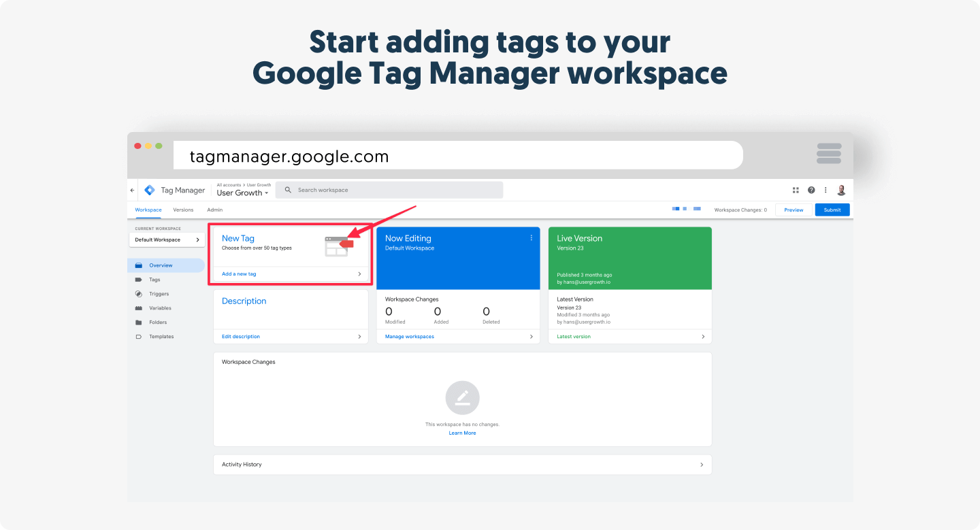The image size is (980, 530).
Task: Expand the Default Workspace selector
Action: pyautogui.click(x=167, y=239)
